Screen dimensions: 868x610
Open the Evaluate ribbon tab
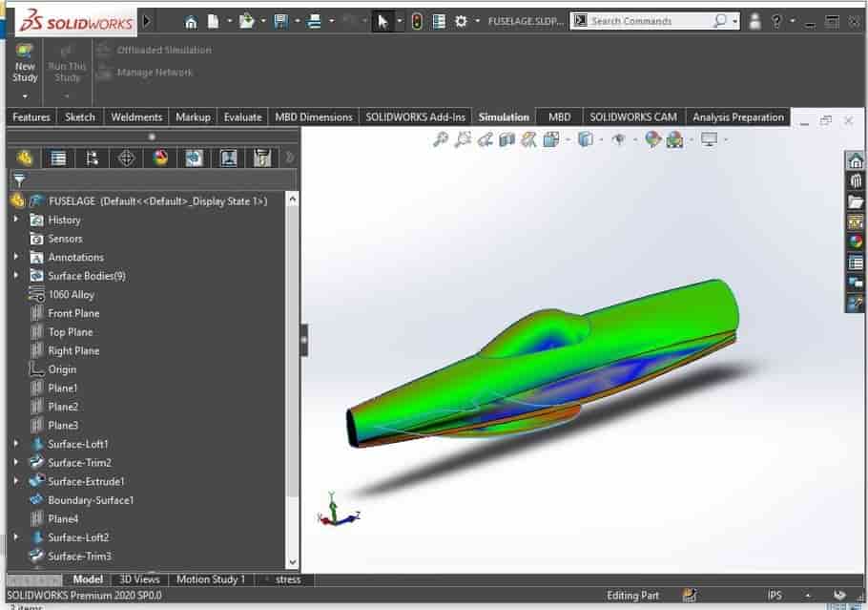coord(244,116)
